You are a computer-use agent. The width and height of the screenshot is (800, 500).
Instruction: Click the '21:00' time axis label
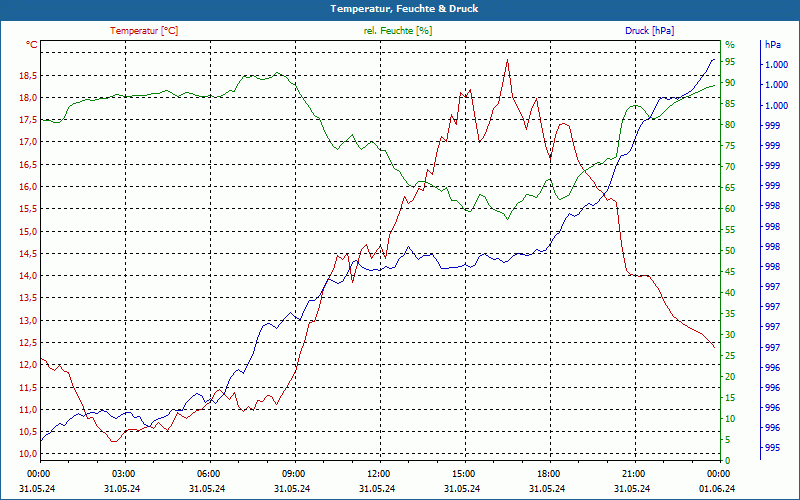coord(635,473)
